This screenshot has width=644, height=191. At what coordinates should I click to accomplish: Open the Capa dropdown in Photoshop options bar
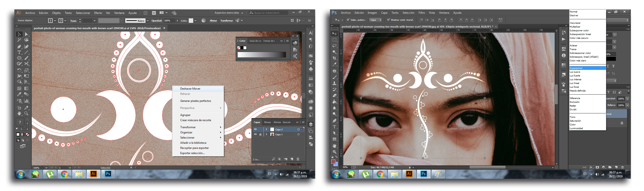click(x=376, y=20)
